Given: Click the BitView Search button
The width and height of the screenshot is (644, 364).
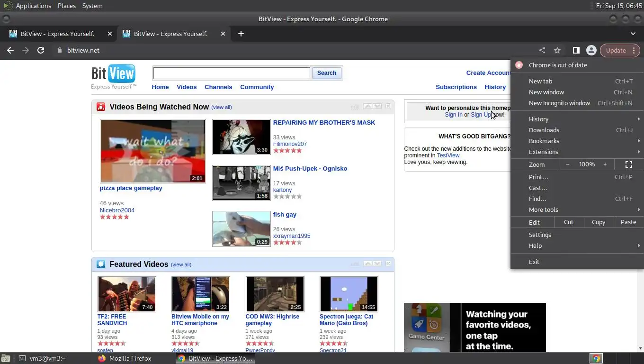Looking at the screenshot, I should [327, 73].
